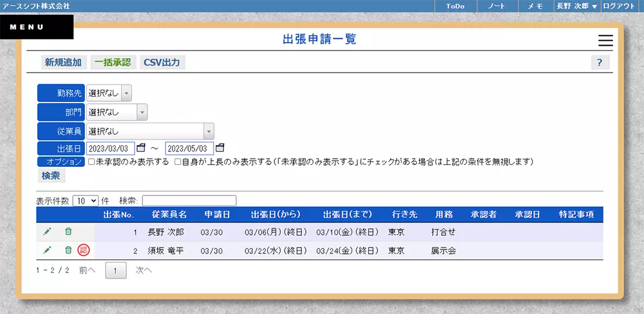Click 03/24(金)(終日) date cell
The height and width of the screenshot is (314, 644).
coord(348,250)
